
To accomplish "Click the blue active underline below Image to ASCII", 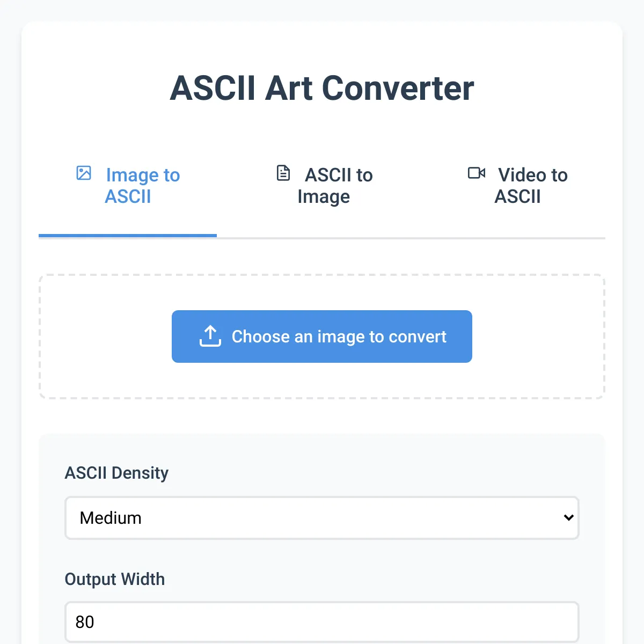I will [128, 236].
